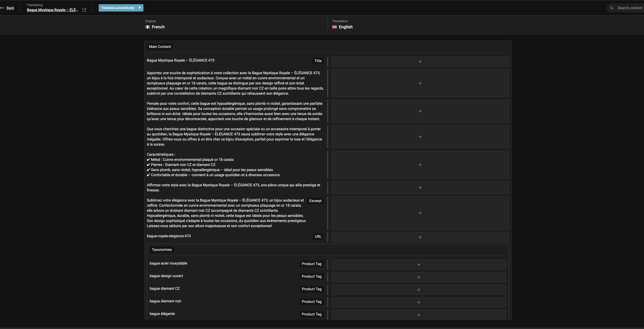Click the 'bague diamant CZ' tag text
Viewport: 644px width, 329px height.
click(165, 289)
